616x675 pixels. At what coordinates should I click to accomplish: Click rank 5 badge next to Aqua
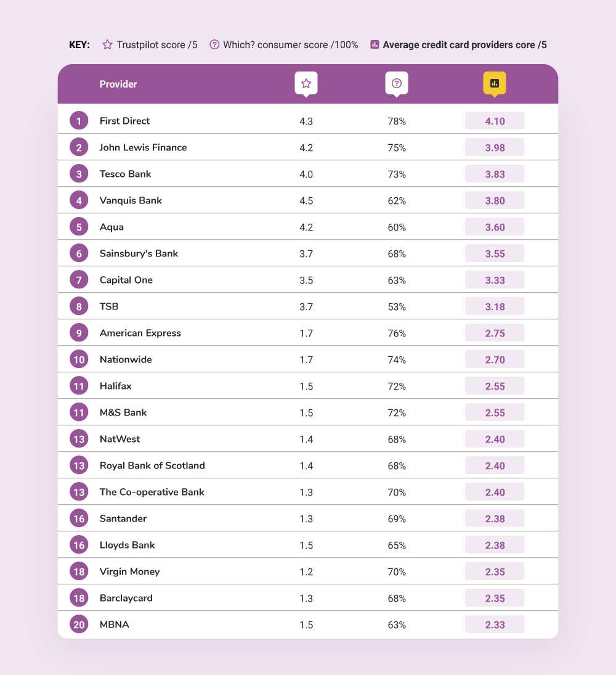(79, 227)
